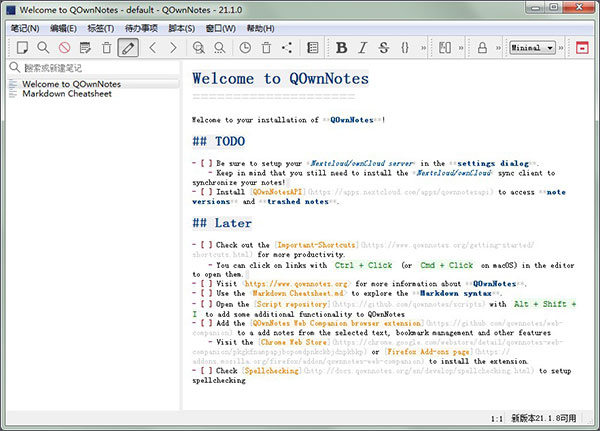Insert code block with braces icon

pos(405,47)
